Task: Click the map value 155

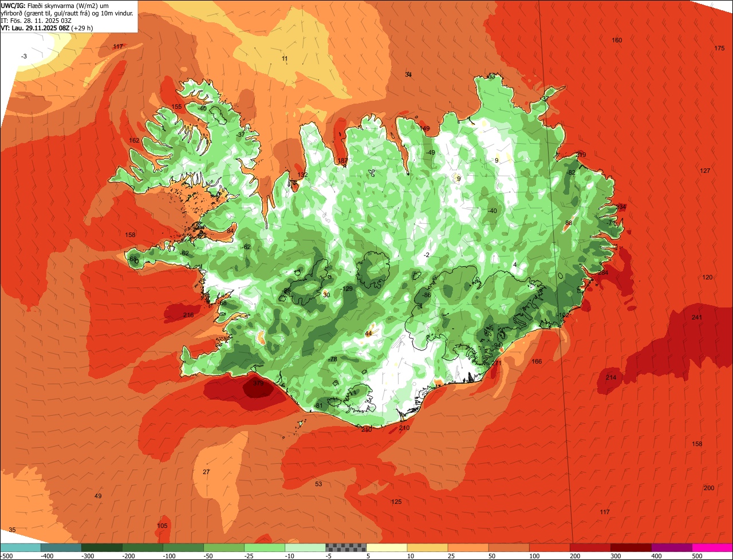Action: (177, 107)
